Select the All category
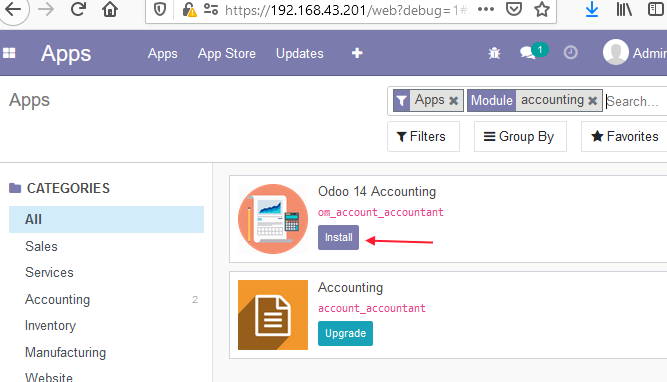 (106, 220)
